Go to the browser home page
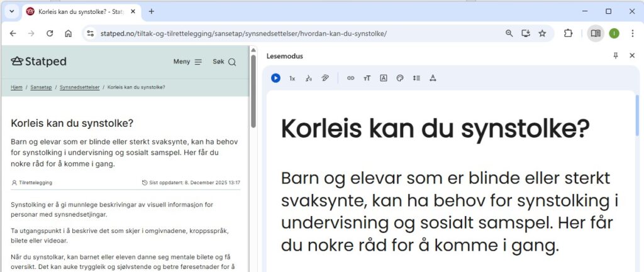Viewport: 644px width, 272px height. 68,34
